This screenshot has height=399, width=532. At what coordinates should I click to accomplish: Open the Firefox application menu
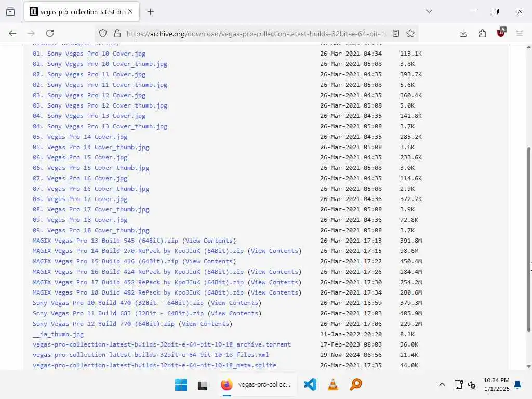[520, 33]
